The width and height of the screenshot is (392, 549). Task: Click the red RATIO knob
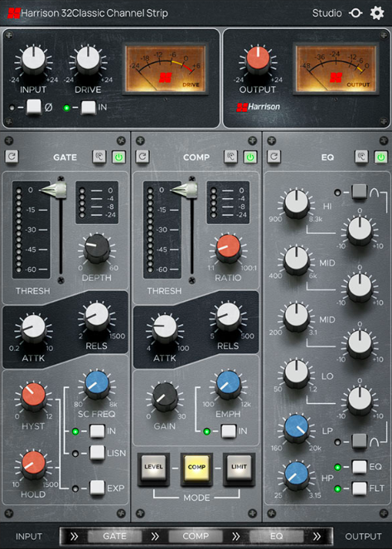click(x=228, y=248)
